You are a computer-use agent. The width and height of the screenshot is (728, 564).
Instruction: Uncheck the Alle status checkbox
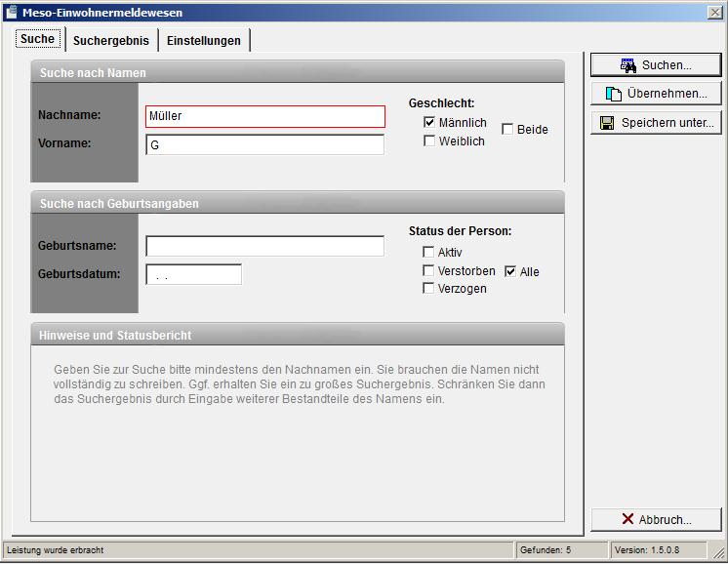click(509, 271)
